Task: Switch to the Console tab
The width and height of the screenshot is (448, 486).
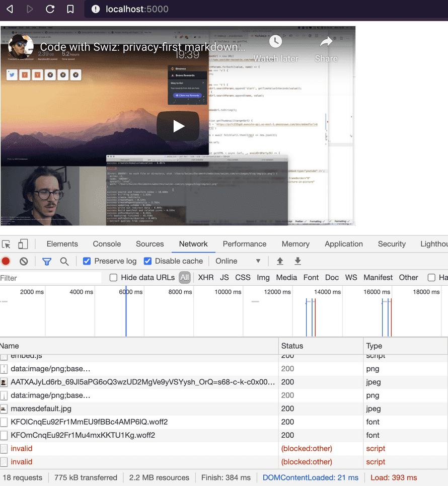Action: tap(106, 244)
